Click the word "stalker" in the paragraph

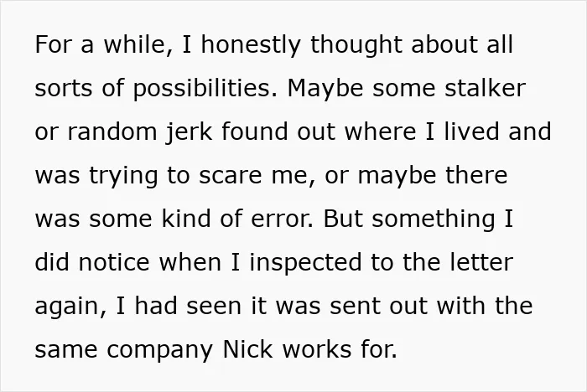[x=486, y=88]
